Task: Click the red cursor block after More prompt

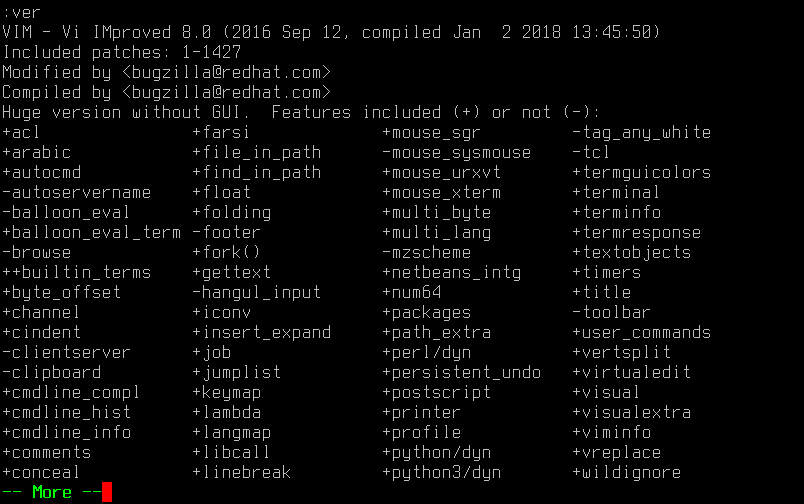Action: pyautogui.click(x=106, y=492)
